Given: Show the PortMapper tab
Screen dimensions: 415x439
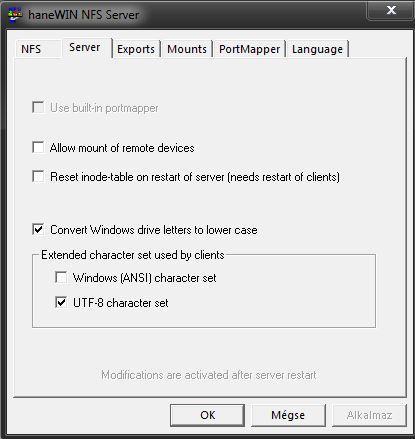Looking at the screenshot, I should click(x=249, y=49).
